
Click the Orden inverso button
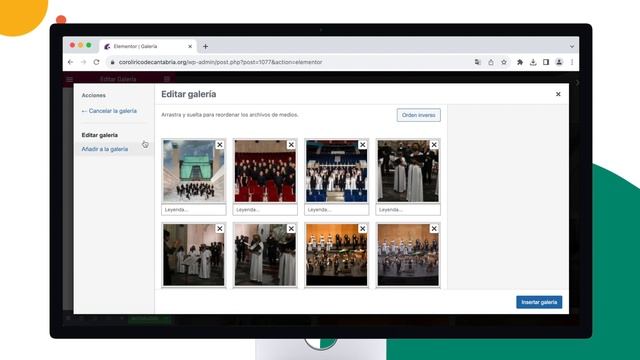418,115
